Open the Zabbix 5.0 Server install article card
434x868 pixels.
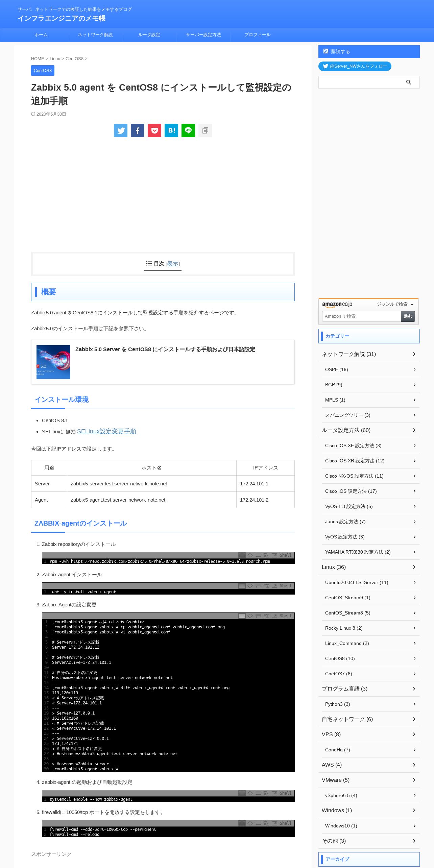point(163,362)
